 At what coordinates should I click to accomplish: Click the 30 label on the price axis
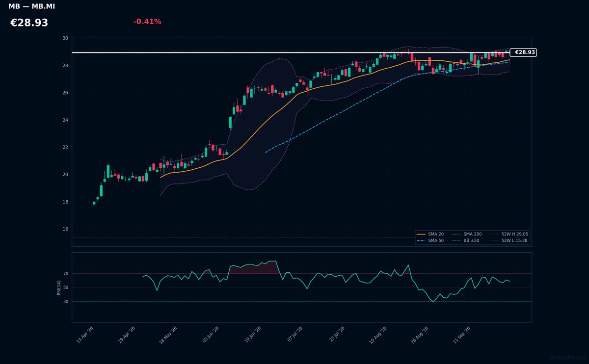pos(65,38)
